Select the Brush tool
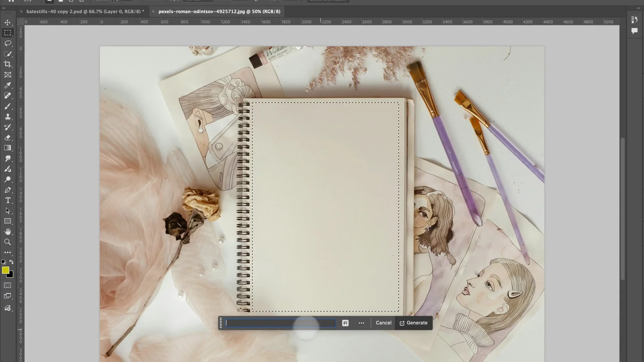The width and height of the screenshot is (644, 362). coord(8,106)
